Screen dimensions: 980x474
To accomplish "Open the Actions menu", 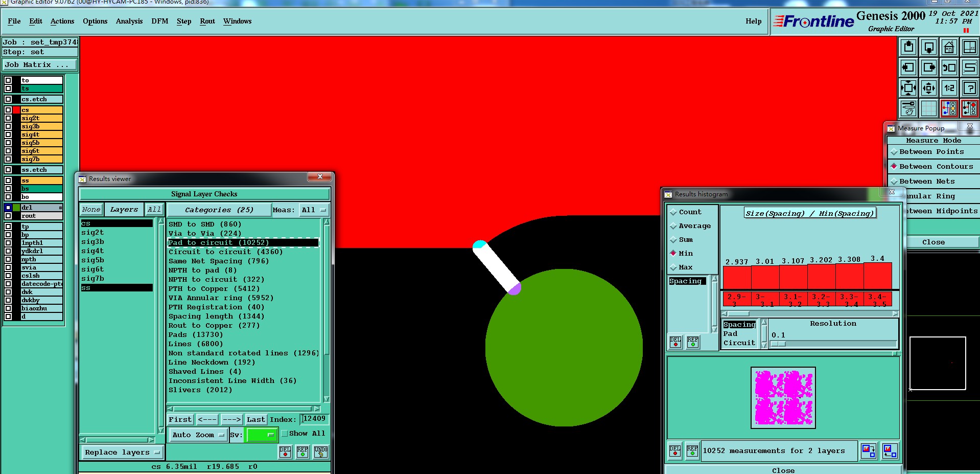I will click(62, 21).
